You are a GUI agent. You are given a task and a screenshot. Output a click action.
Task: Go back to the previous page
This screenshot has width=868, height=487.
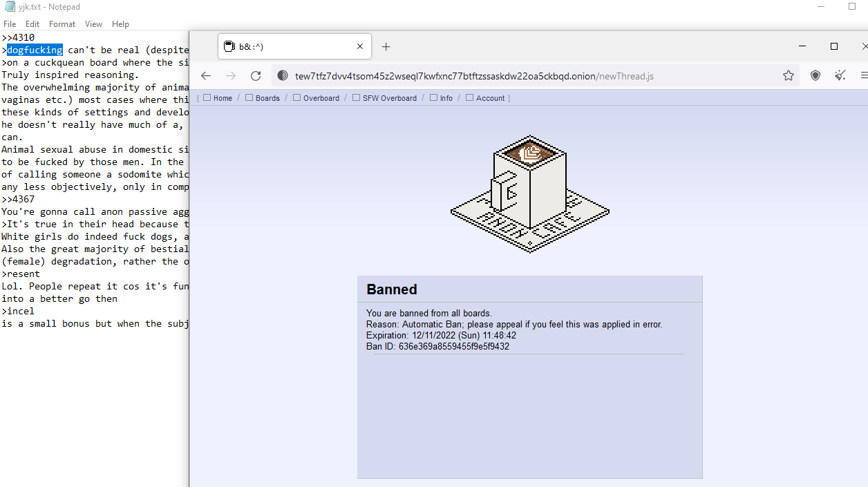click(x=206, y=76)
